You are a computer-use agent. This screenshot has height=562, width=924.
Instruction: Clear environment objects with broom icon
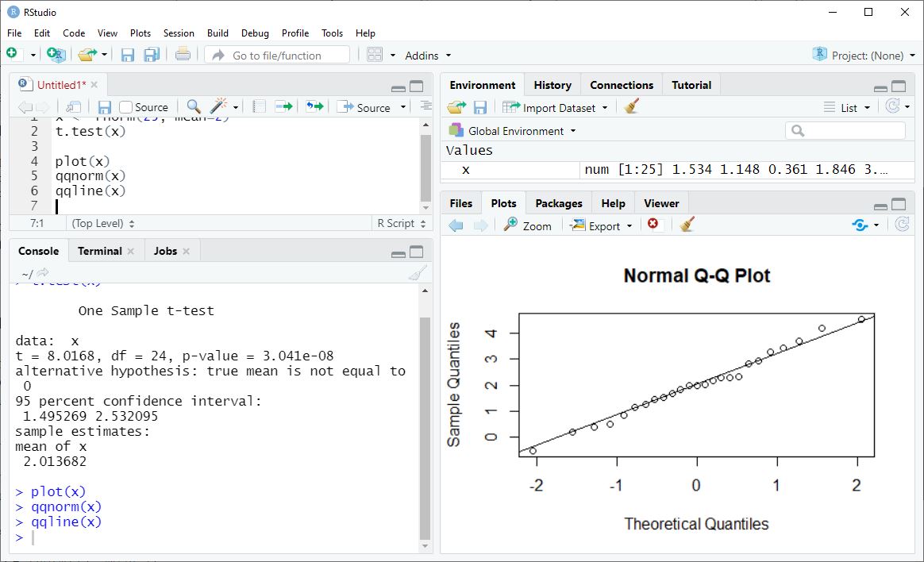pos(632,107)
